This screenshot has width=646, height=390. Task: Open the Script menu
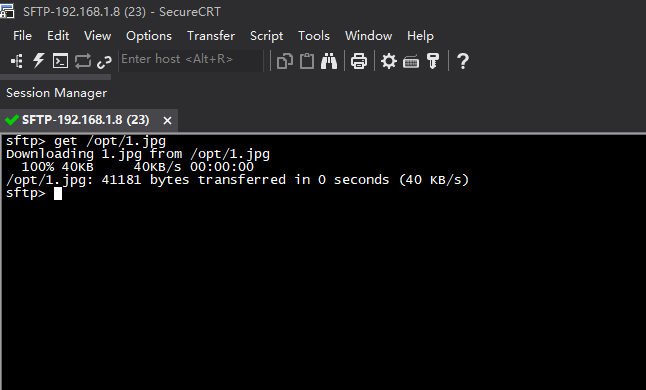pos(267,36)
